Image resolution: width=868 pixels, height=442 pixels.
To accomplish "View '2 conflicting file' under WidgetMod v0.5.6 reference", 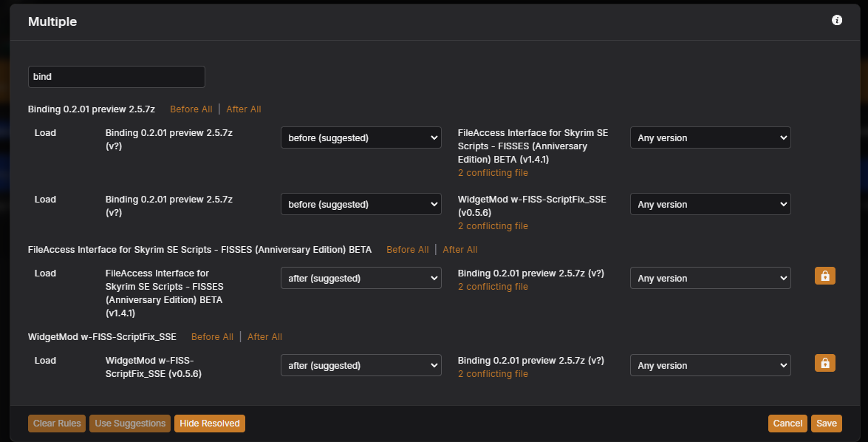I will pyautogui.click(x=493, y=226).
